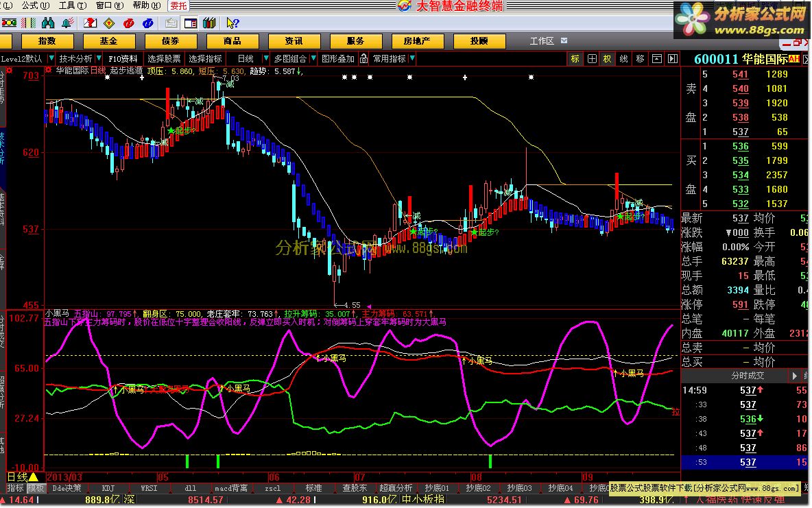Switch to the 模板 bottom tab
The image size is (812, 508).
click(36, 488)
